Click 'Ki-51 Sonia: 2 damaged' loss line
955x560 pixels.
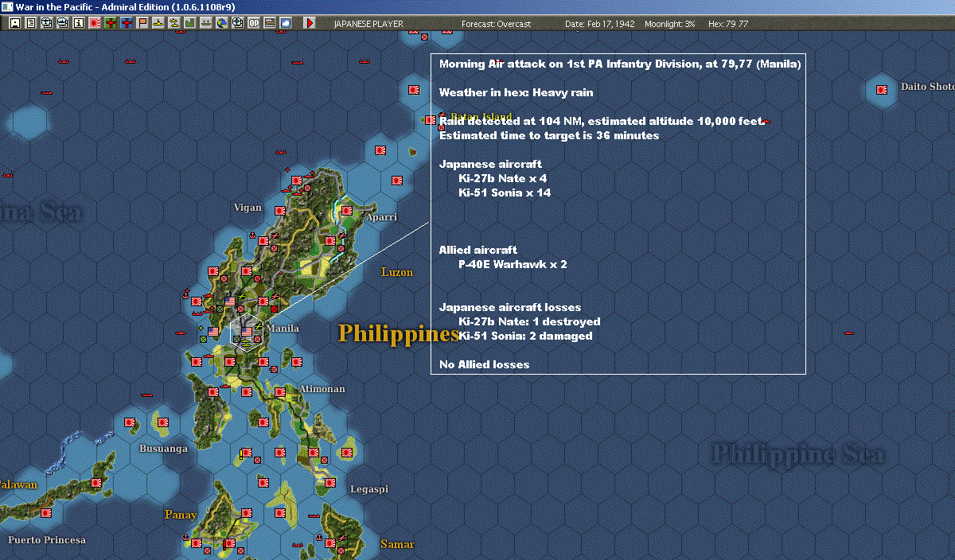pos(525,336)
